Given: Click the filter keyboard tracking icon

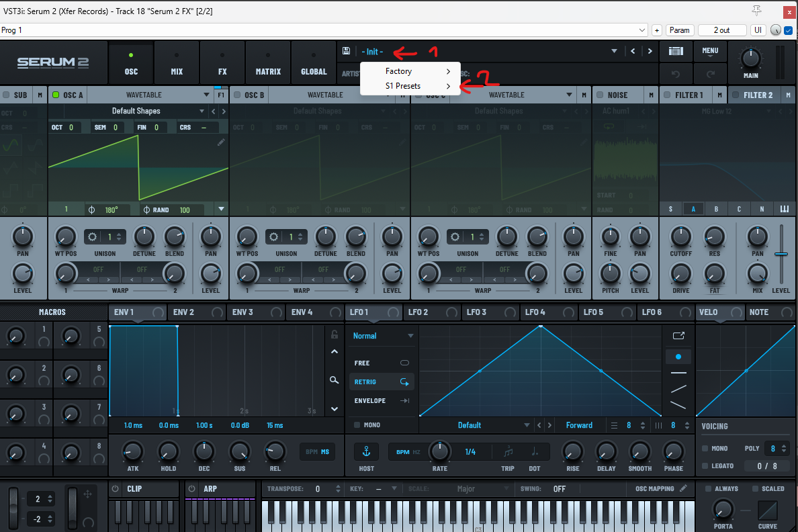Looking at the screenshot, I should tap(785, 209).
